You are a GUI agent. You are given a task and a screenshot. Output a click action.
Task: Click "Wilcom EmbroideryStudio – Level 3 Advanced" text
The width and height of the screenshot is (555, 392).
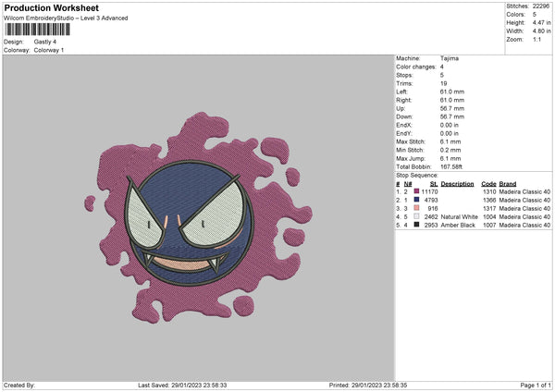pos(66,18)
